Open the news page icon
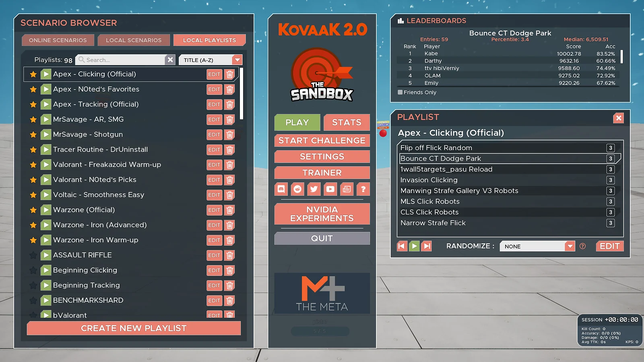This screenshot has height=362, width=644. click(x=347, y=189)
